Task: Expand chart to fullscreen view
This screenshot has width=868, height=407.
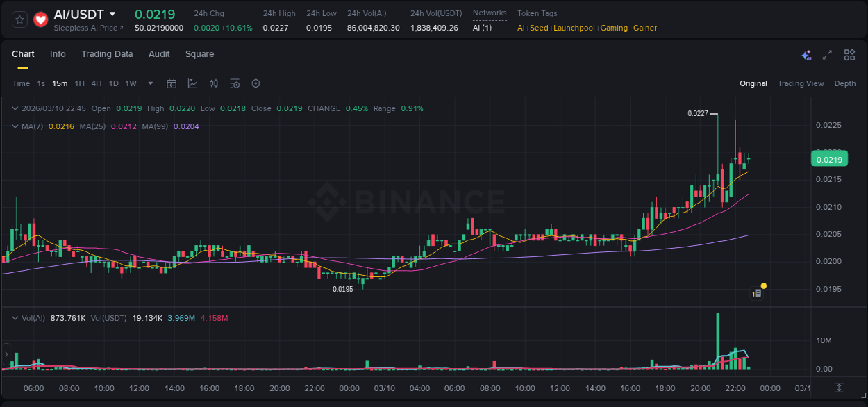Action: pos(827,54)
